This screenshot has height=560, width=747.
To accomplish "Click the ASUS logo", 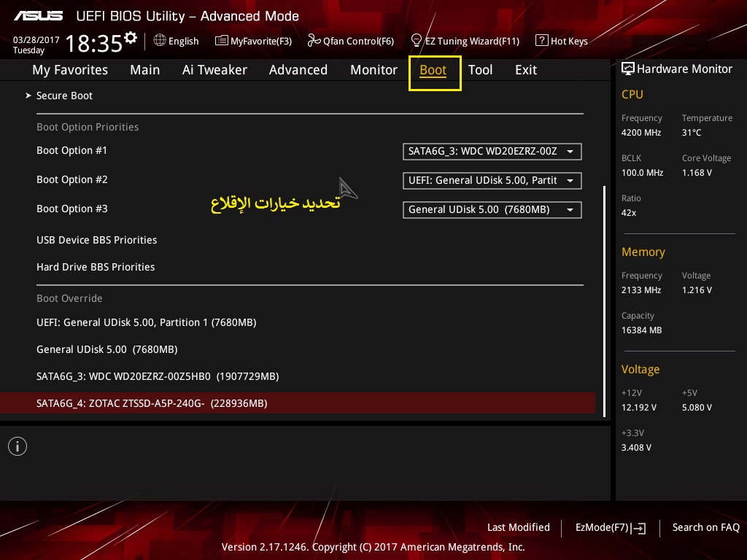I will click(38, 16).
